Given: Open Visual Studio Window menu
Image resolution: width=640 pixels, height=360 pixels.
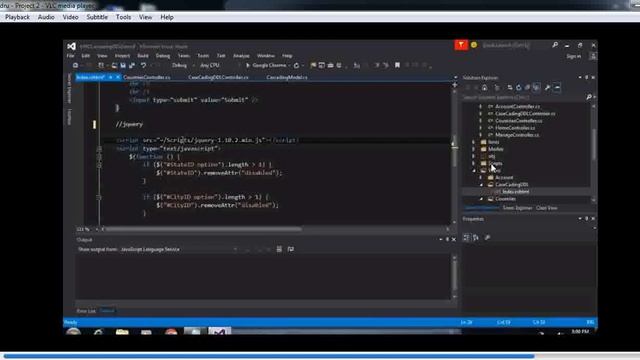Looking at the screenshot, I should click(x=265, y=56).
